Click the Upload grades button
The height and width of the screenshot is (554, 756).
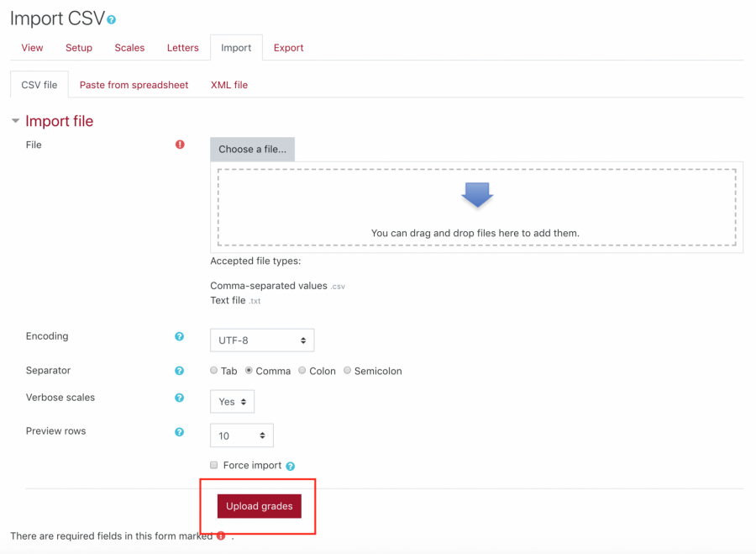pos(260,506)
